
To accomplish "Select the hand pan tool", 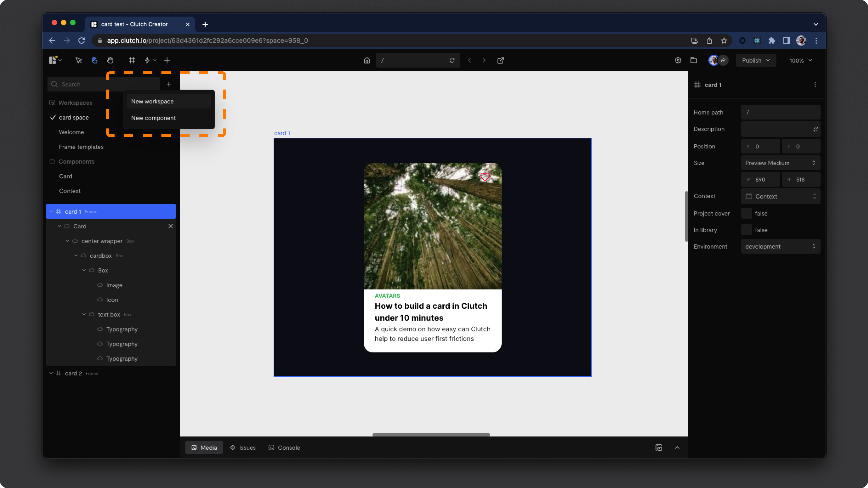I will tap(110, 60).
